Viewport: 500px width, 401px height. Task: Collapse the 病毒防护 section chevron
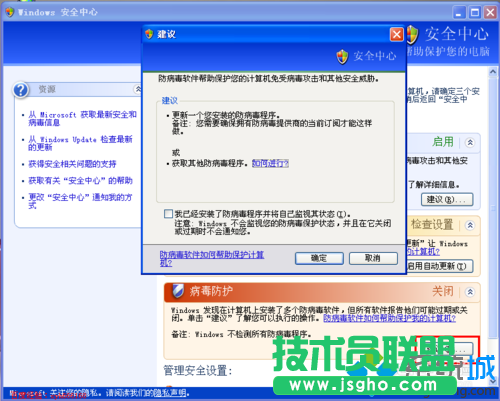(470, 292)
